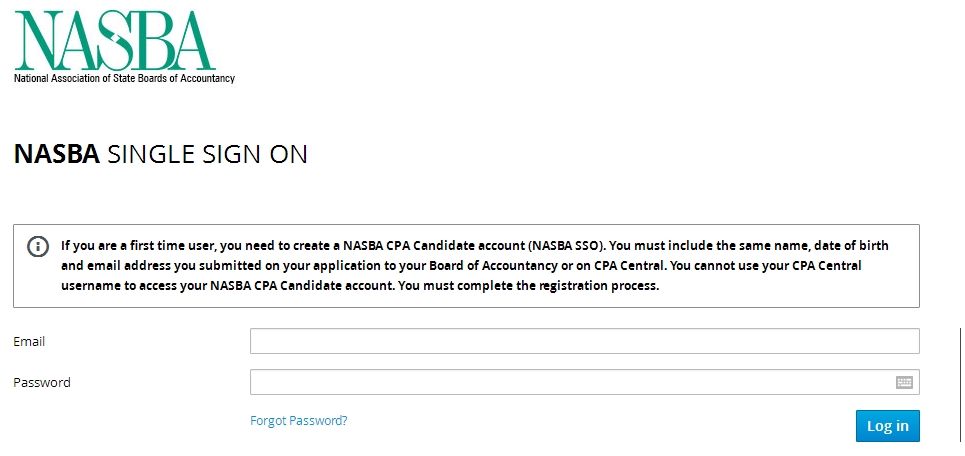
Task: Click "You must complete the registration process" sentence
Action: [528, 285]
